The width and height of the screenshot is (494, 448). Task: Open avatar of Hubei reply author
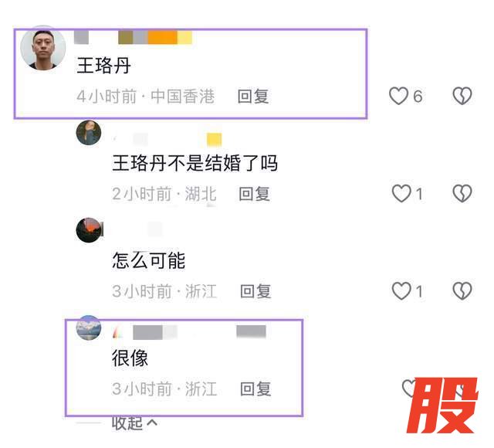[89, 132]
